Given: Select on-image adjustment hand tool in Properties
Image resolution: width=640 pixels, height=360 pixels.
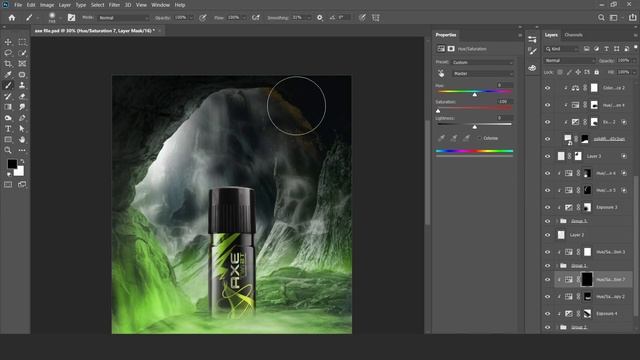Looking at the screenshot, I should point(441,73).
